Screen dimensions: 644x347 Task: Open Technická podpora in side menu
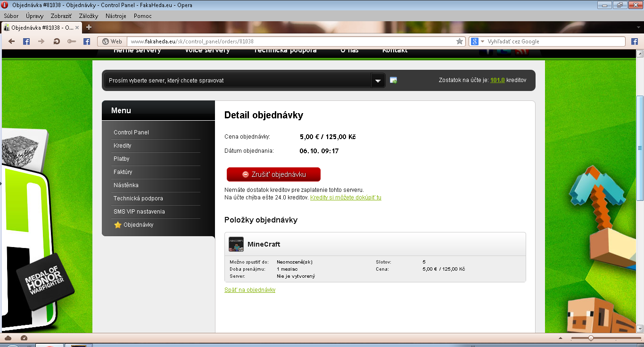click(x=138, y=198)
